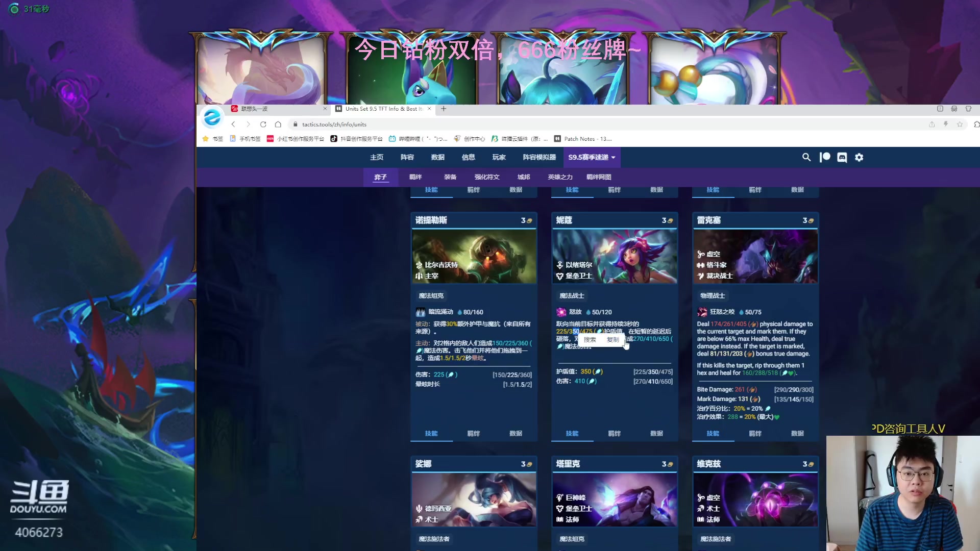Open the site settings gear icon

coord(859,157)
